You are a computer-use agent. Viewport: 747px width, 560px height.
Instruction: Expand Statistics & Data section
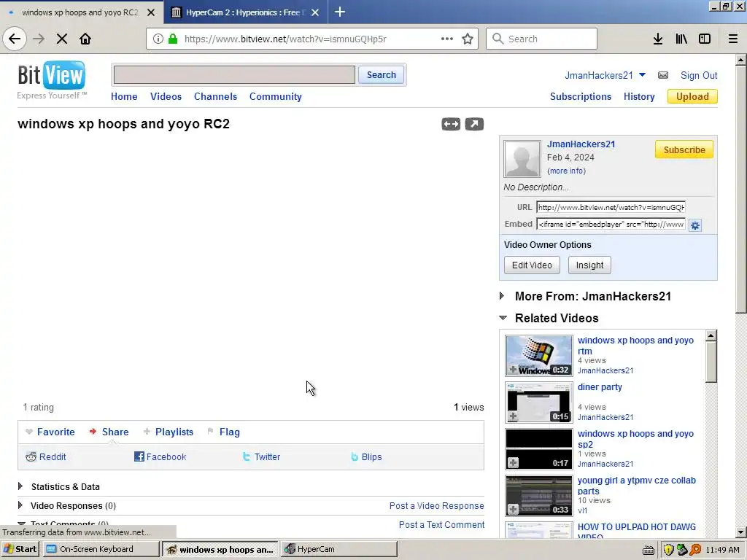(x=20, y=486)
